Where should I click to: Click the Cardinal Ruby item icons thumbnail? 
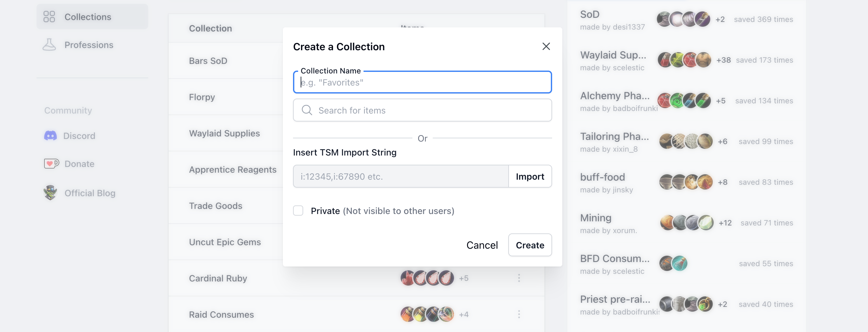pyautogui.click(x=427, y=278)
